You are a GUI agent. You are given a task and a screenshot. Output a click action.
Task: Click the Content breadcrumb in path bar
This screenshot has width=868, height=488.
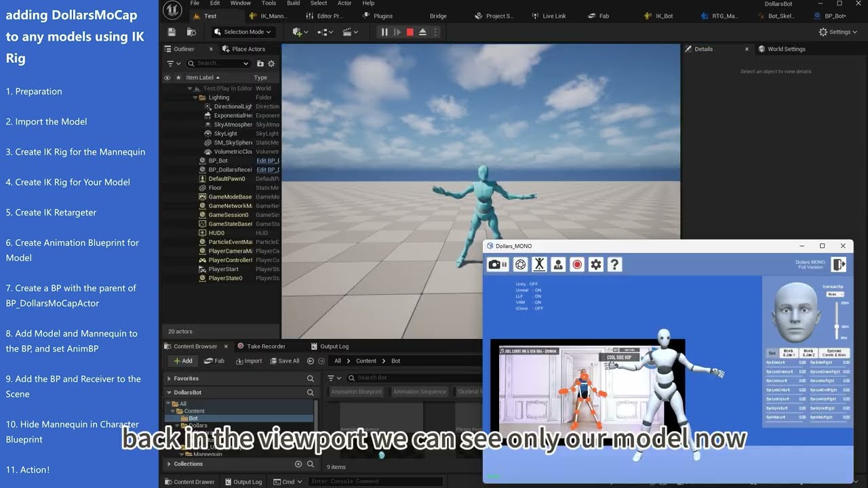[x=366, y=361]
